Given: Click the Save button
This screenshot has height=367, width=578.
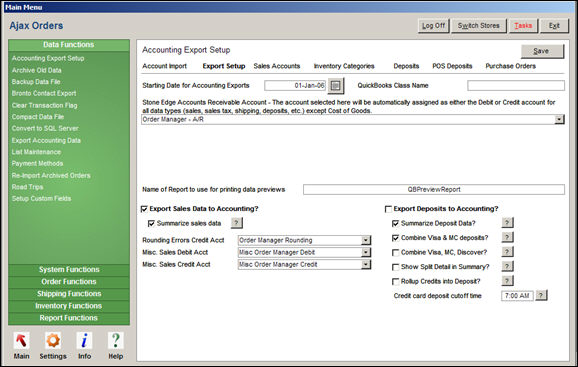Looking at the screenshot, I should [x=542, y=51].
